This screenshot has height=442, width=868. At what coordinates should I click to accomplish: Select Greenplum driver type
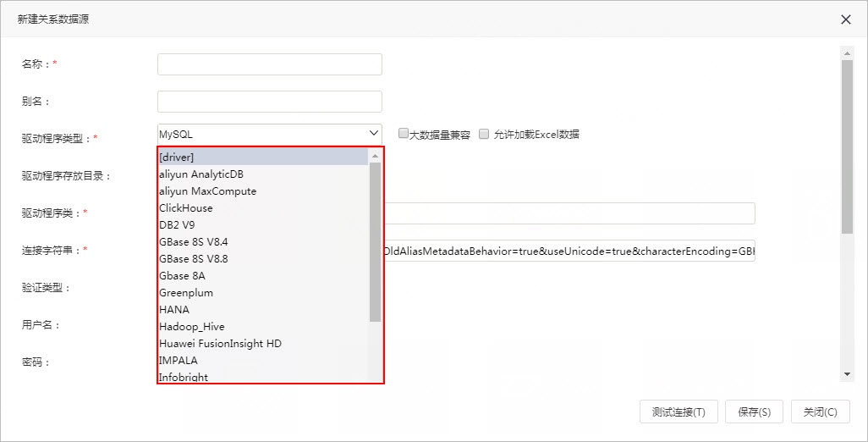click(x=263, y=292)
